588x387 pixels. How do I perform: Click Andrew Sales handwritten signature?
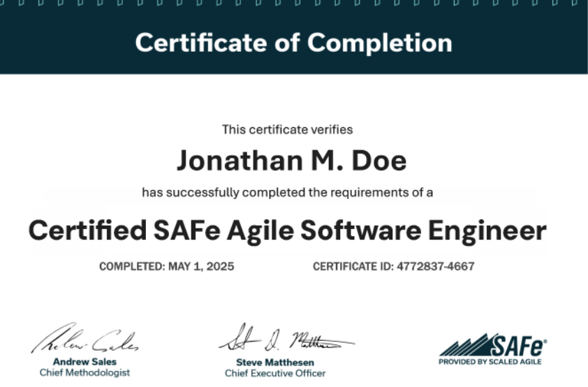click(x=84, y=337)
